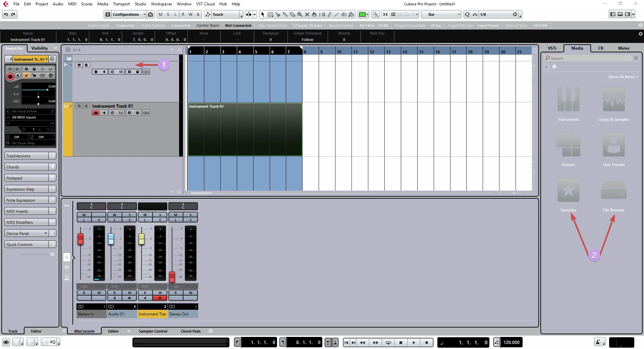Viewport: 644px width, 349px height.
Task: Switch to the Chord Pads tab
Action: [191, 331]
